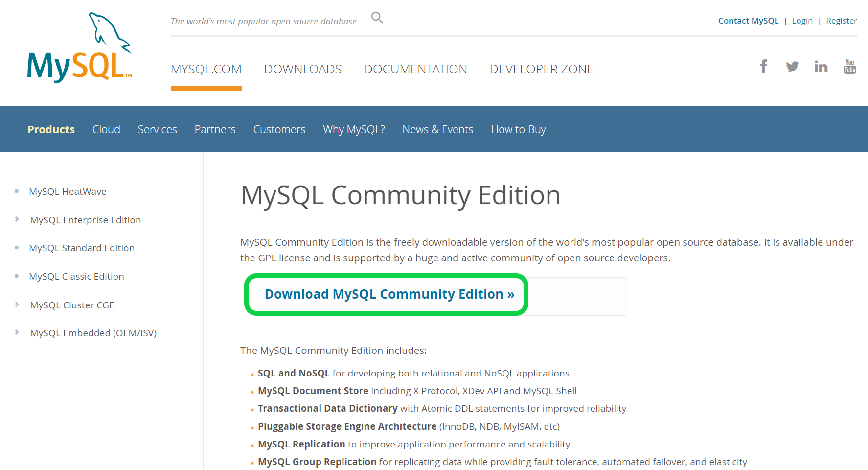The image size is (868, 470).
Task: Click the tagline 'The world's most popular open source database'
Action: point(264,22)
